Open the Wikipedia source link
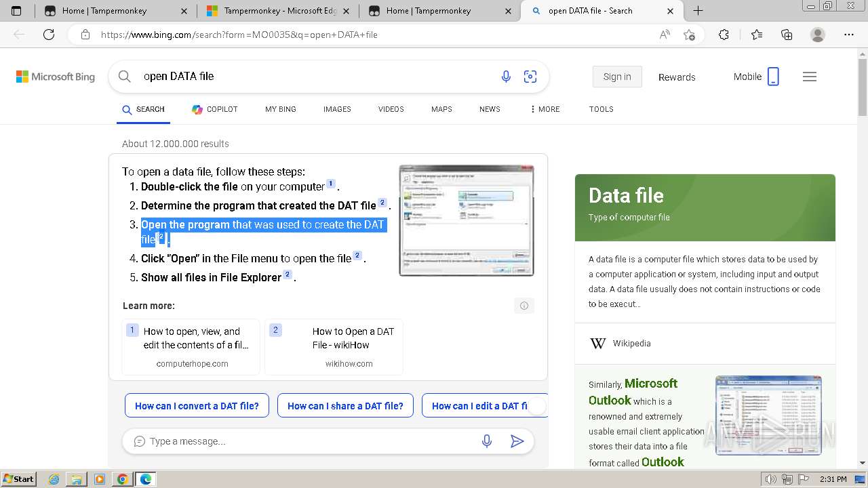Viewport: 868px width, 488px height. pyautogui.click(x=631, y=344)
